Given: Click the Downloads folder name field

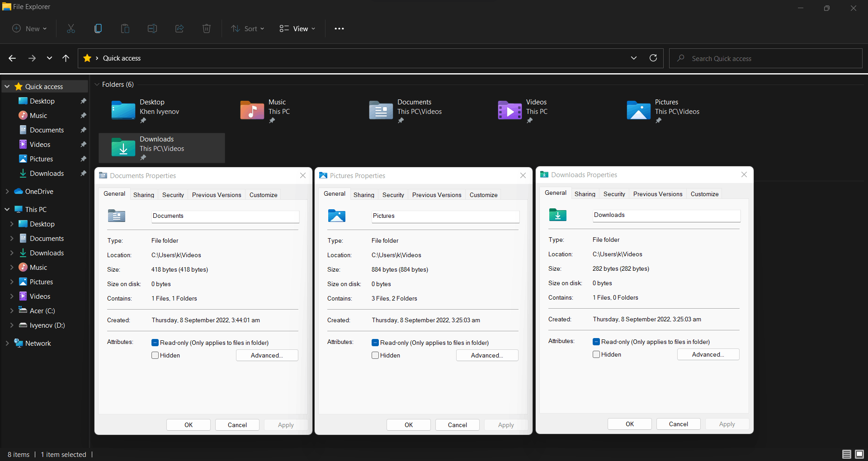Looking at the screenshot, I should tap(666, 215).
